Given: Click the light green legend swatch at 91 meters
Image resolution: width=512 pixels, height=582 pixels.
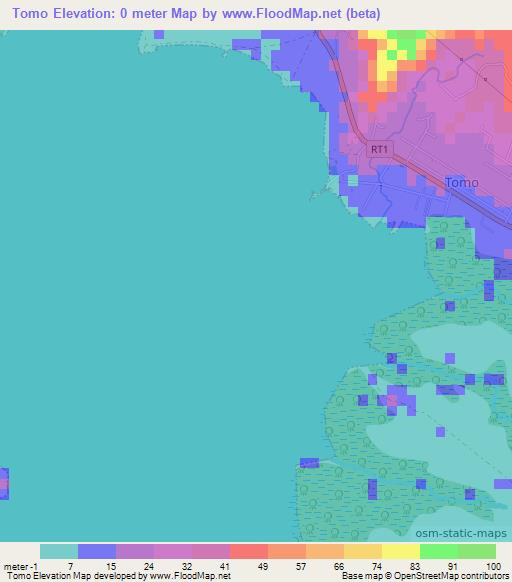Looking at the screenshot, I should pos(477,551).
